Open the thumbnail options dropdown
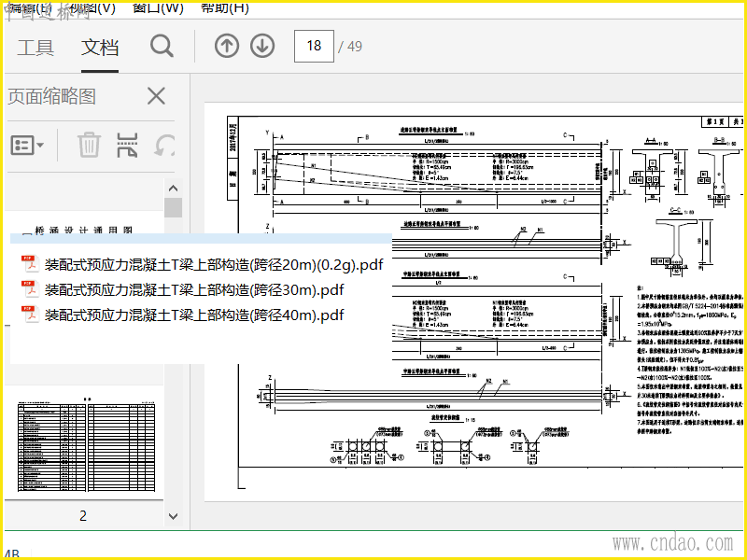Screen dimensions: 747x560 click(x=27, y=145)
